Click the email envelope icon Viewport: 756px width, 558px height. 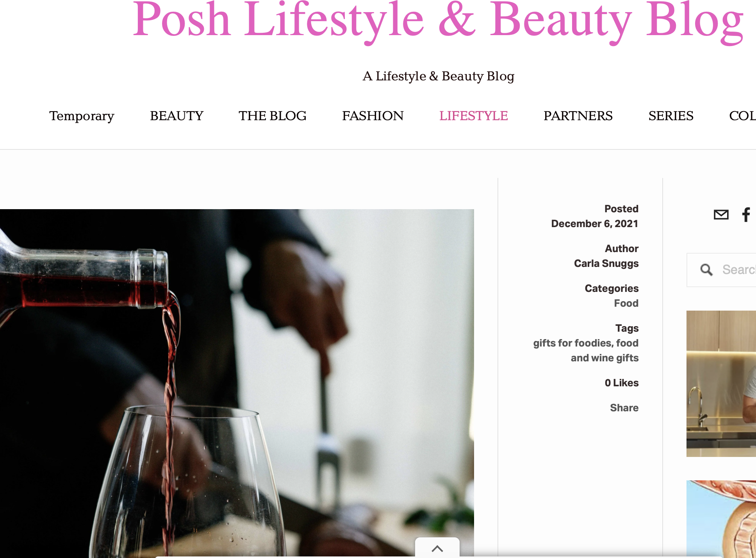[721, 215]
